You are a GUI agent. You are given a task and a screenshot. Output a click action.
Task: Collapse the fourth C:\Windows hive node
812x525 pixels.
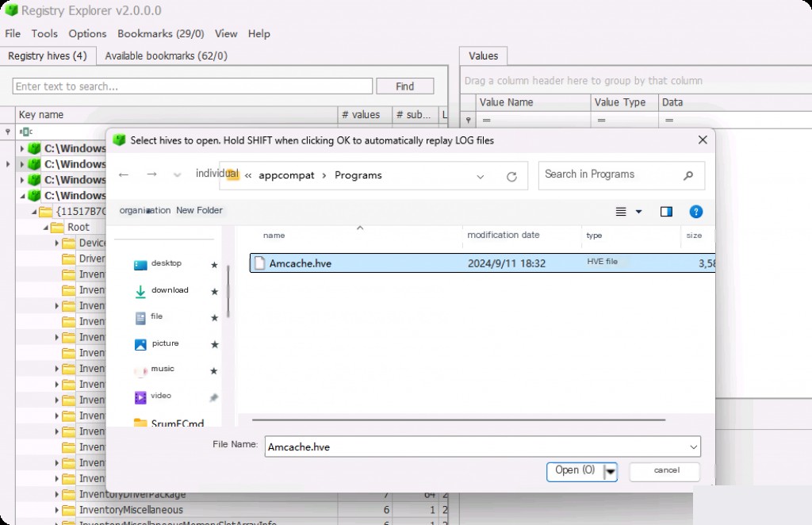pos(22,196)
